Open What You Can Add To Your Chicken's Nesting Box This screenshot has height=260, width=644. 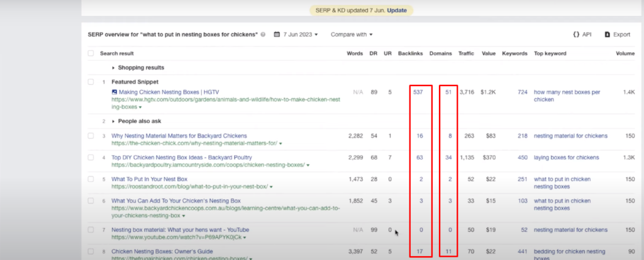(x=176, y=201)
